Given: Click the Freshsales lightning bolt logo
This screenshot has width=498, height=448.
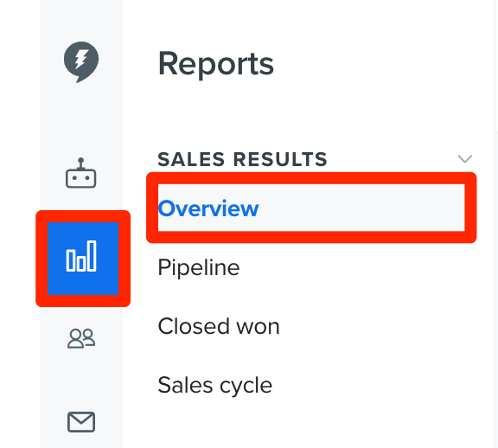Looking at the screenshot, I should tap(81, 62).
